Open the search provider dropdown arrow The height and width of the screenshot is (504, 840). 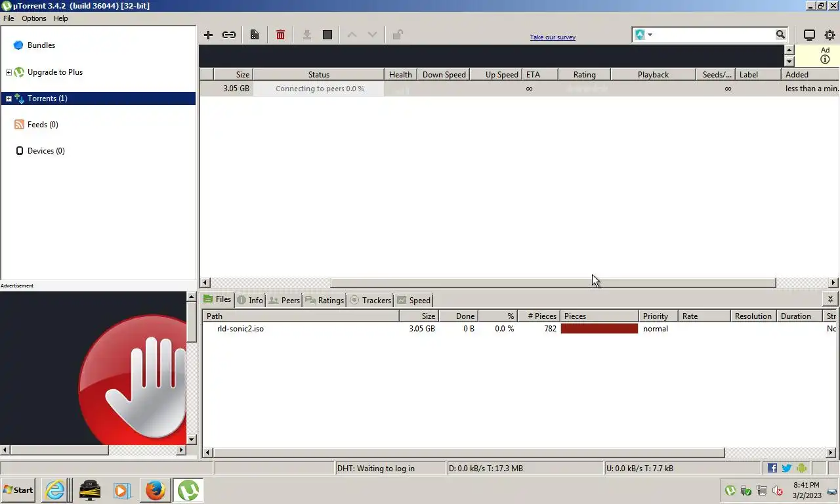pos(650,35)
